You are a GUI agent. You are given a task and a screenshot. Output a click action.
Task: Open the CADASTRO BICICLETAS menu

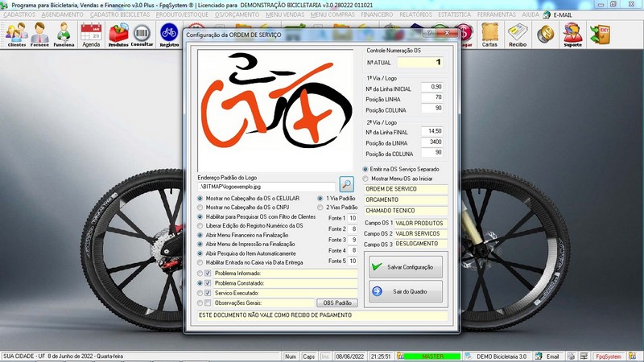point(120,14)
